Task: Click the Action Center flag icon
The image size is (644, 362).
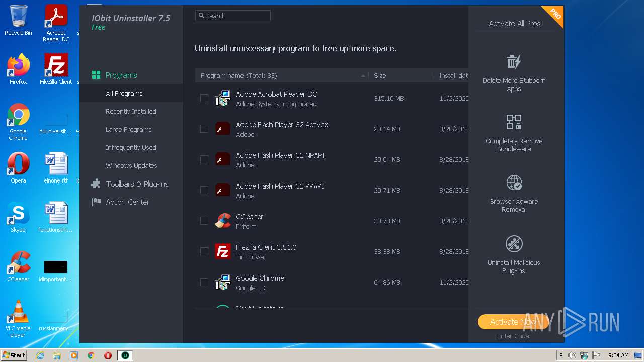Action: point(96,202)
